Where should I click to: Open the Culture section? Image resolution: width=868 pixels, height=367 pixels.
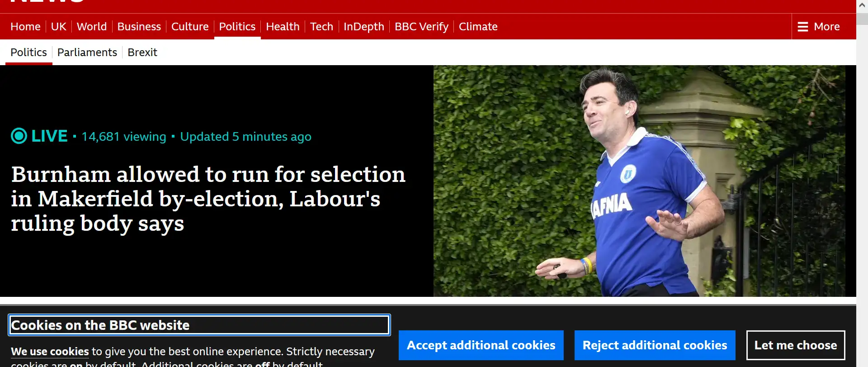(190, 27)
